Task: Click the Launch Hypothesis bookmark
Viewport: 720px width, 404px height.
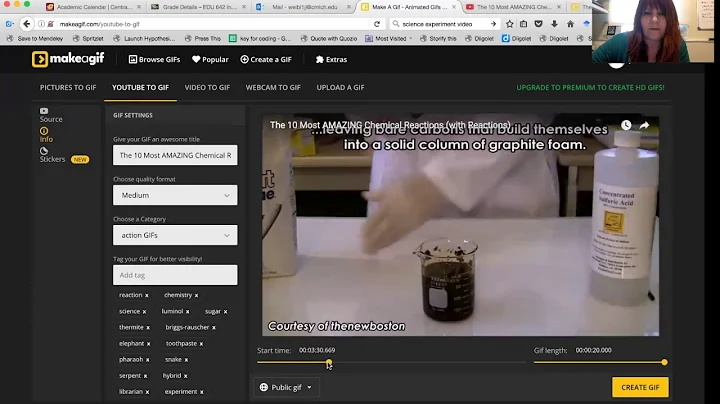Action: (144, 39)
